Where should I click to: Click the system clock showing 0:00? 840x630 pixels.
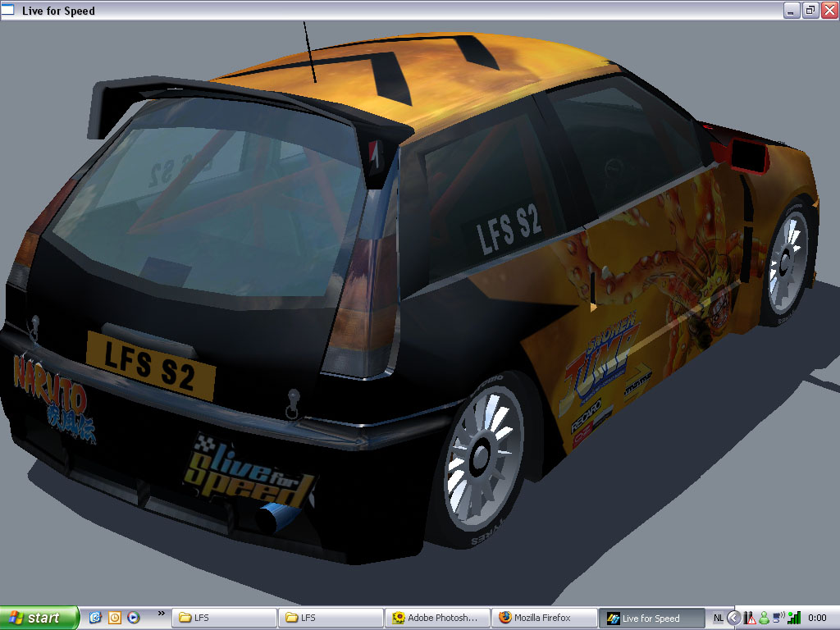point(817,618)
